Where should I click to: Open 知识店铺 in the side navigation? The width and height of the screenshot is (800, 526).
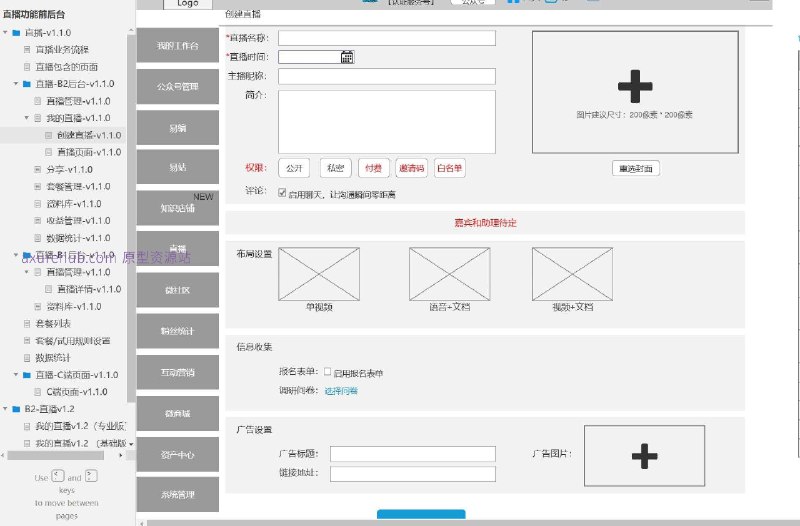tap(178, 208)
